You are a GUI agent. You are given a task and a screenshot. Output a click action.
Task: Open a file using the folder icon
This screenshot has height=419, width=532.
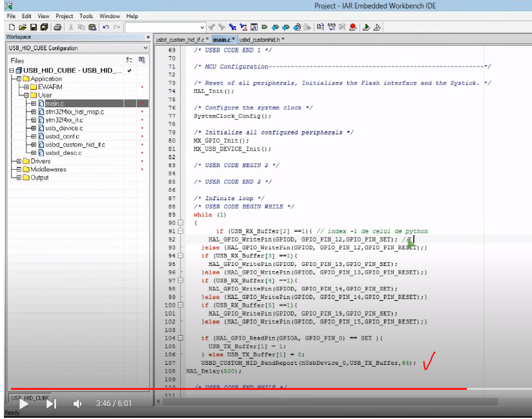[23, 27]
